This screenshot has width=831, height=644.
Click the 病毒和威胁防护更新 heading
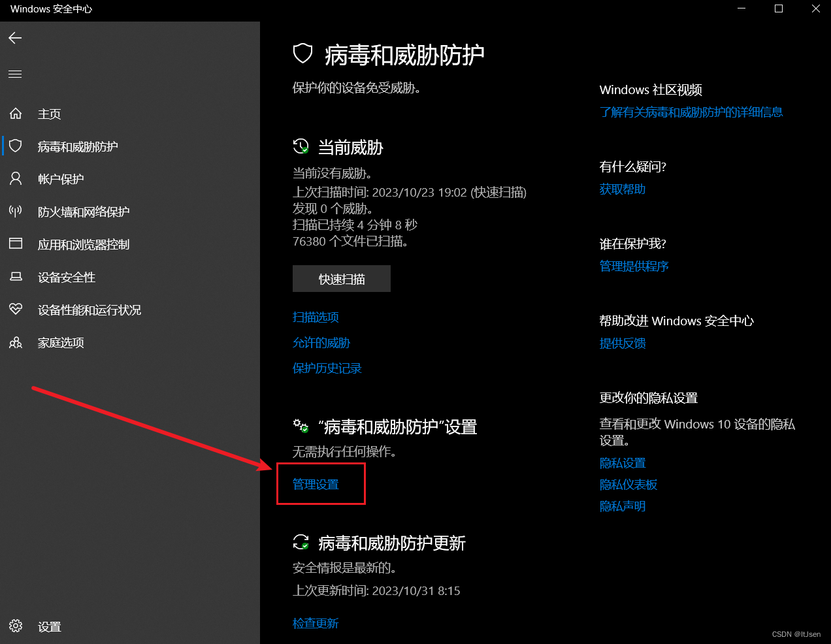(392, 543)
